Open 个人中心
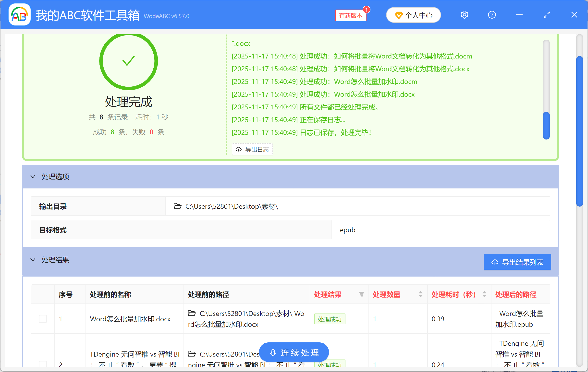This screenshot has width=588, height=372. pyautogui.click(x=413, y=15)
